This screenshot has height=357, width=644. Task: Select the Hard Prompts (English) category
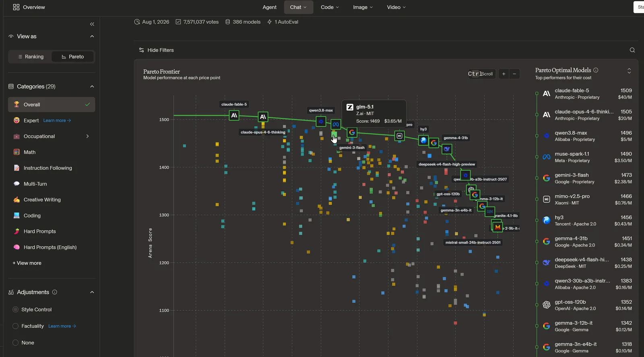tap(52, 247)
